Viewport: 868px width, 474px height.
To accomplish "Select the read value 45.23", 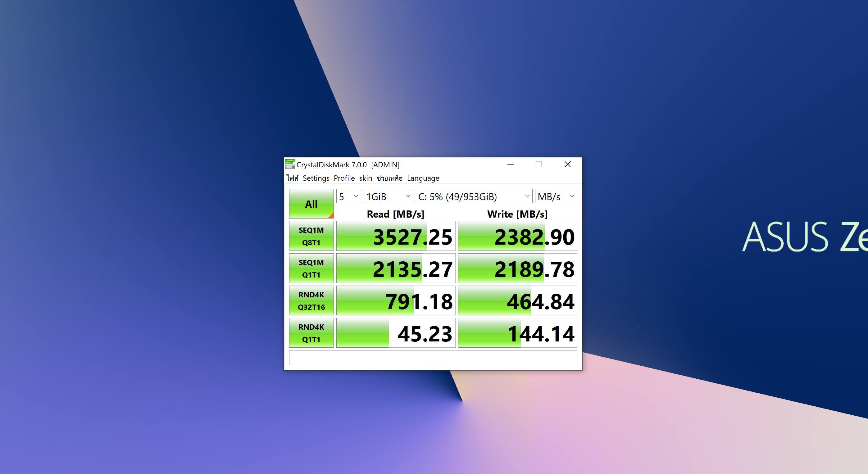I will coord(396,333).
